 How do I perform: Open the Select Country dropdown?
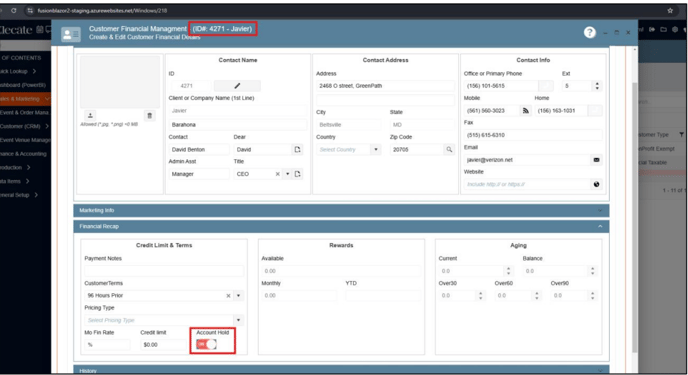[x=349, y=150]
